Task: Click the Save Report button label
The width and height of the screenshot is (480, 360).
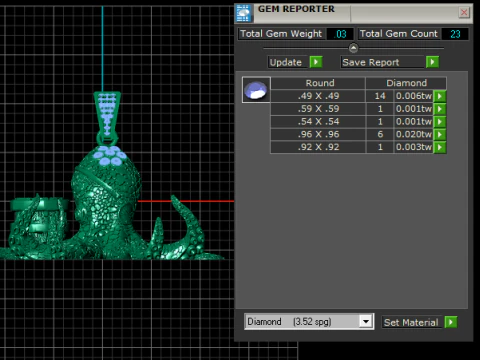Action: 382,62
